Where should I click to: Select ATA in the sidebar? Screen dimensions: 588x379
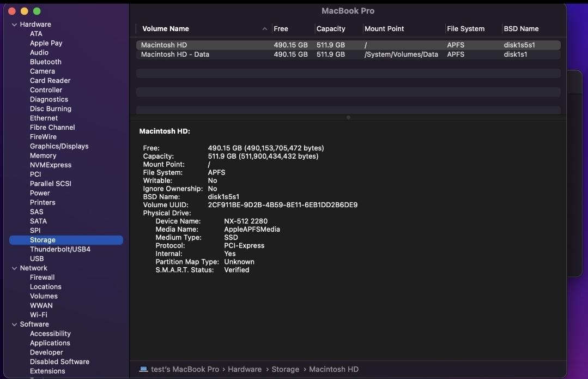point(36,34)
